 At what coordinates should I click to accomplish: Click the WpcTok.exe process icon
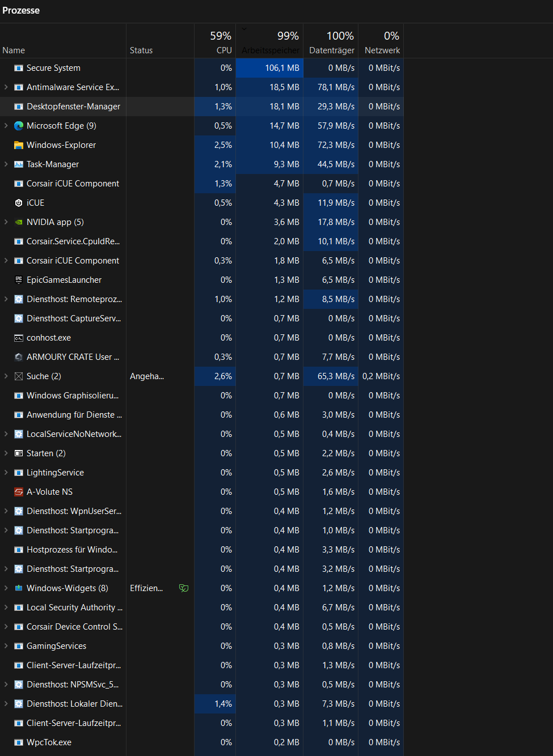(19, 742)
